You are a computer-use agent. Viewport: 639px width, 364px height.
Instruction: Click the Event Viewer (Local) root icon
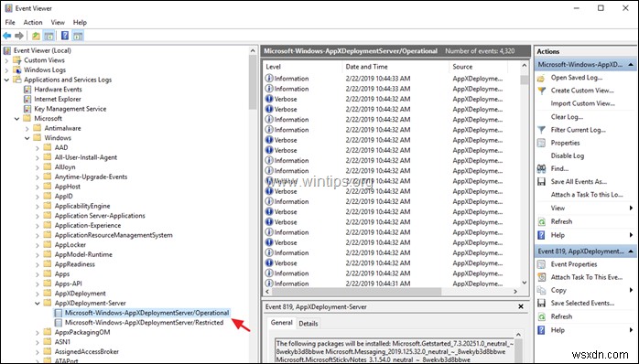pyautogui.click(x=7, y=50)
